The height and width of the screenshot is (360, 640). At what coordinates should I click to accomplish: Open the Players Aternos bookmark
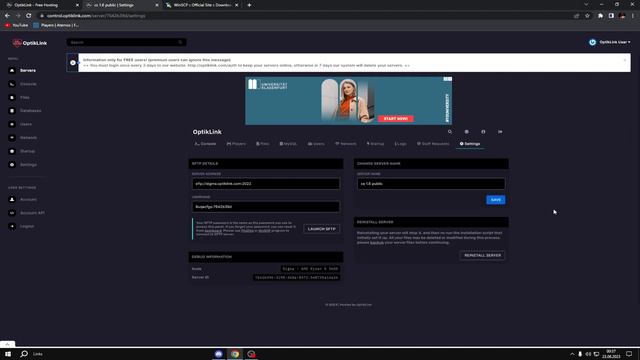56,25
